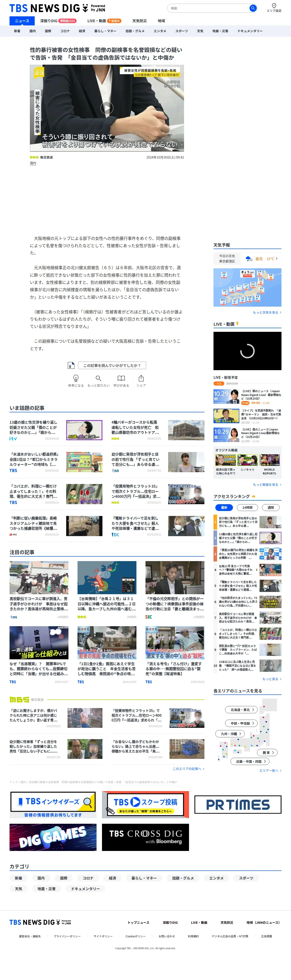Click 話題・グルメ category pill at bottom
The image size is (291, 980).
183,878
